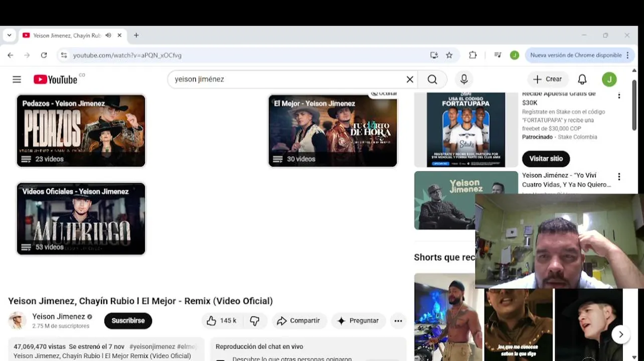
Task: Click Visitar sitio on the Stake ad
Action: click(546, 158)
